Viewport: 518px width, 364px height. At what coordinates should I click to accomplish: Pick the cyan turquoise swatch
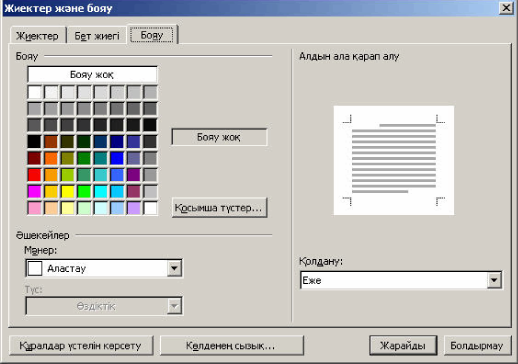coord(100,191)
